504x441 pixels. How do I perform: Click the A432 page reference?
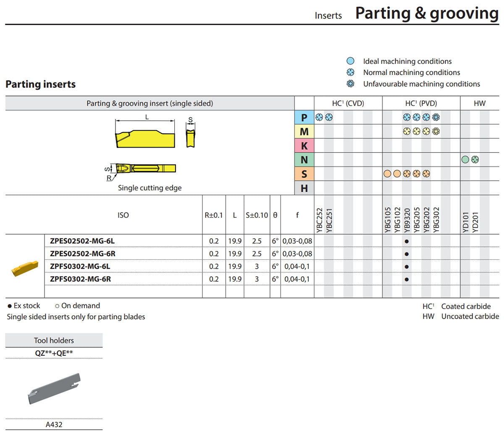tap(54, 425)
